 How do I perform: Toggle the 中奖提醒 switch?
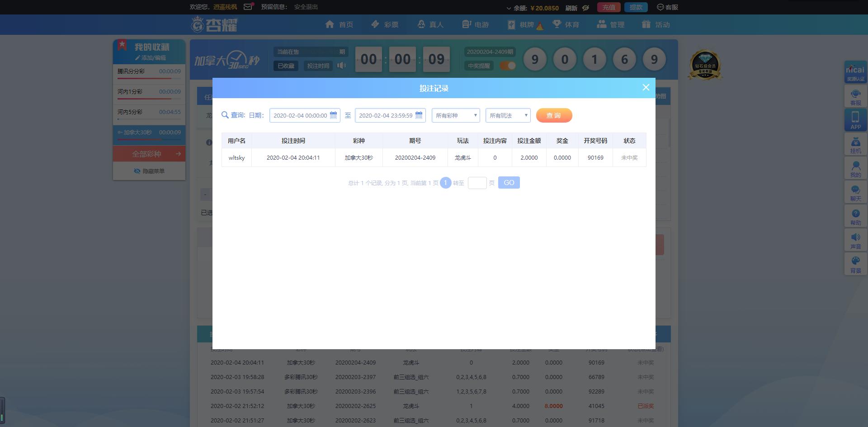tap(508, 66)
